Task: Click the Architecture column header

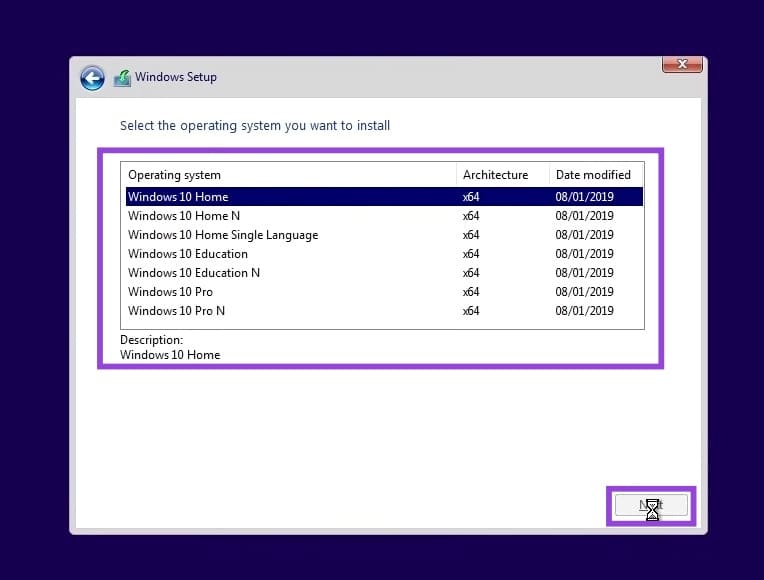Action: pyautogui.click(x=503, y=174)
